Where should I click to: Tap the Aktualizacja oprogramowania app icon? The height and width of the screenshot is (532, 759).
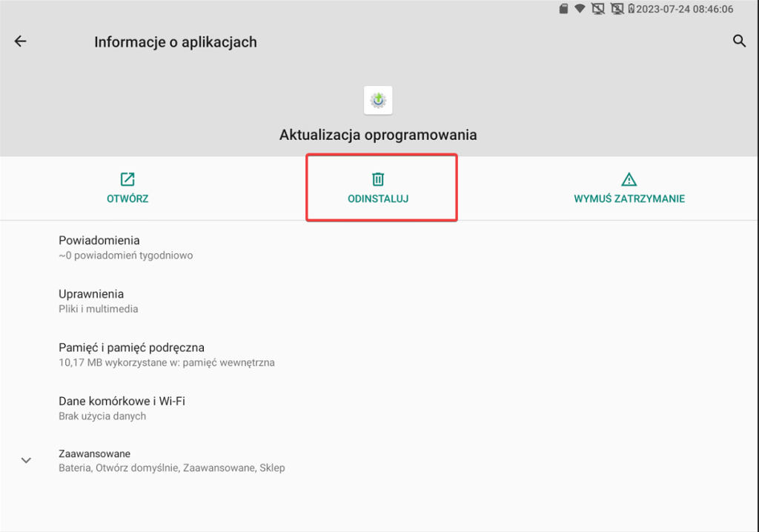tap(378, 100)
